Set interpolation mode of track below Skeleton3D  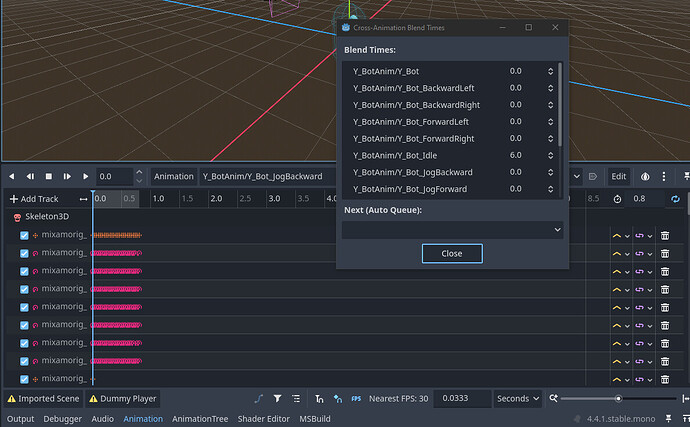(x=621, y=236)
